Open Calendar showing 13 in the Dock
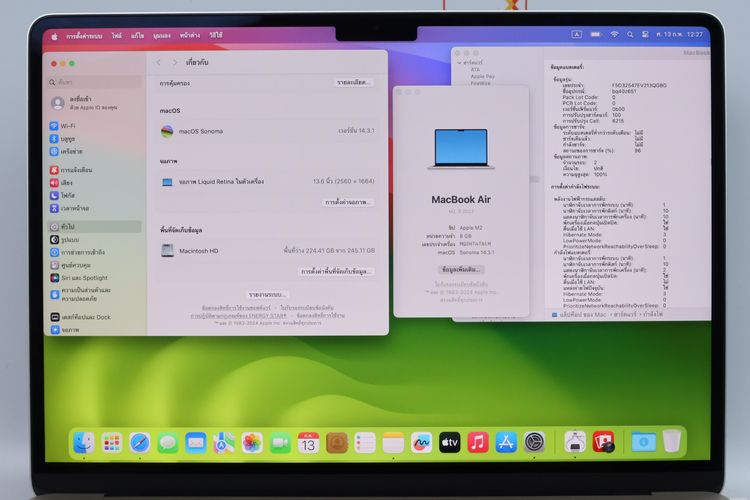 (309, 443)
